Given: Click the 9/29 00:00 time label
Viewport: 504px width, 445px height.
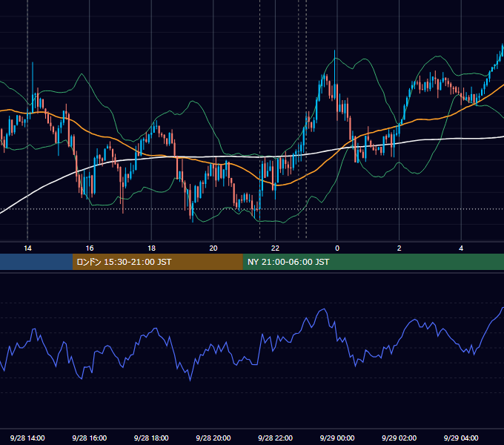Looking at the screenshot, I should coord(337,438).
